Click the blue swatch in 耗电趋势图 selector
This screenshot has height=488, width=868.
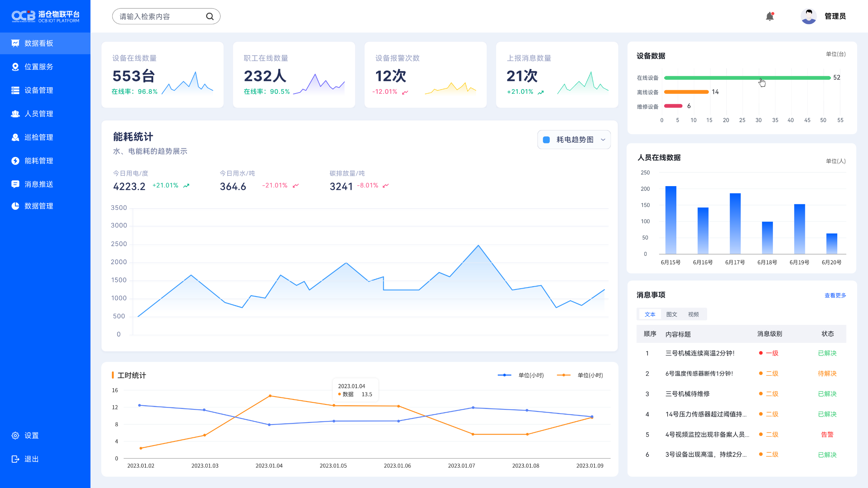(x=546, y=140)
